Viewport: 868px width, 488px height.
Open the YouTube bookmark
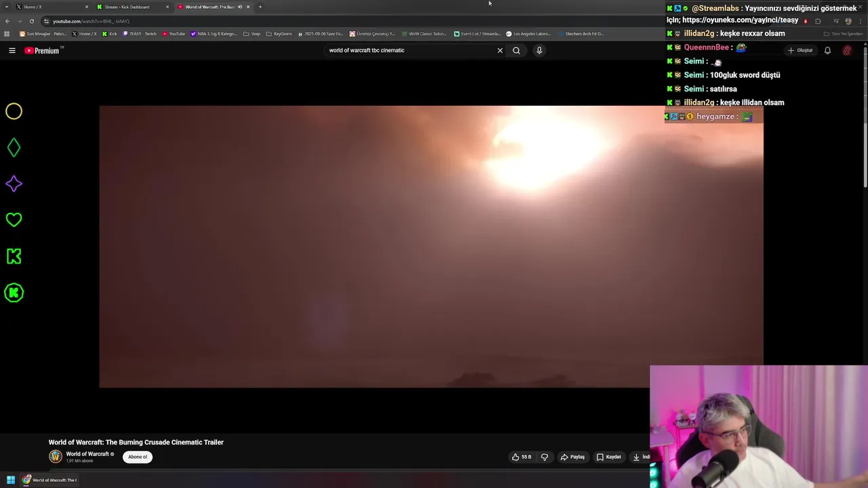(x=174, y=33)
